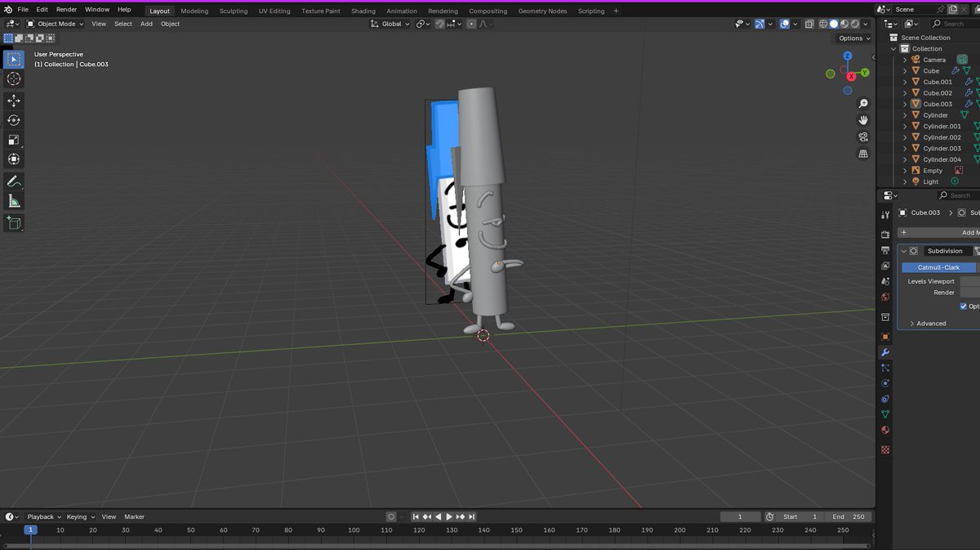Enable rendered viewport shading
980x550 pixels.
[854, 24]
